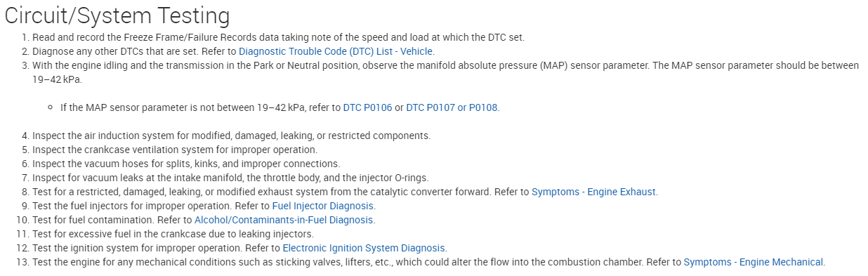Image resolution: width=868 pixels, height=276 pixels.
Task: Open Alcohol/Contaminants-in-Fuel Diagnosis link
Action: [x=284, y=220]
